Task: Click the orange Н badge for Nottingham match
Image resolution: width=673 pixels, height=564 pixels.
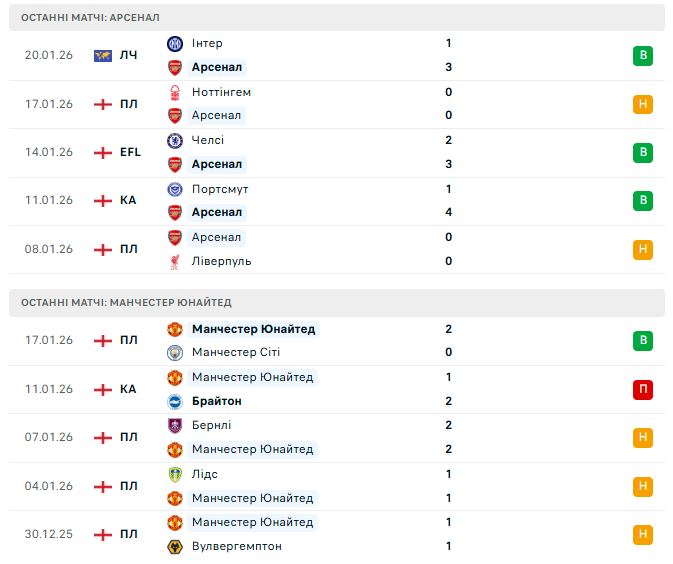Action: pos(643,104)
